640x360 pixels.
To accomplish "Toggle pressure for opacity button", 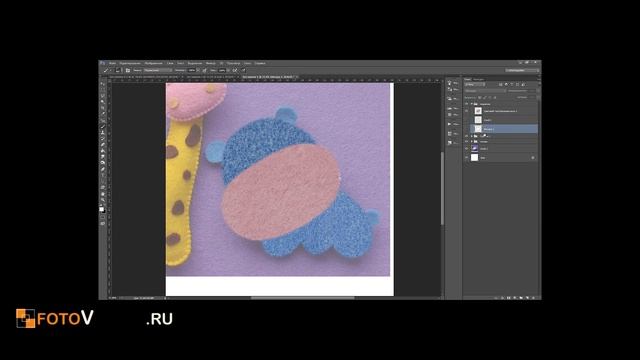I will [204, 70].
